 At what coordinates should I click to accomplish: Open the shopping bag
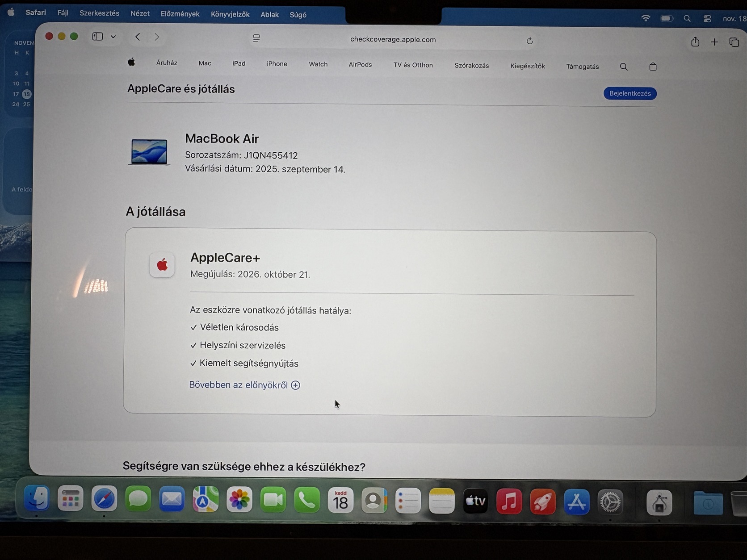653,67
